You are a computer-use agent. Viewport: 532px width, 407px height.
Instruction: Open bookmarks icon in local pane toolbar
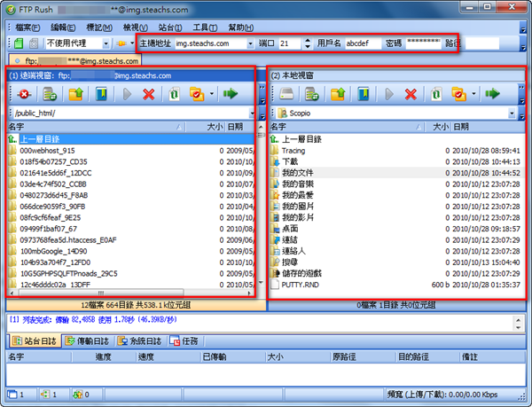[x=363, y=94]
